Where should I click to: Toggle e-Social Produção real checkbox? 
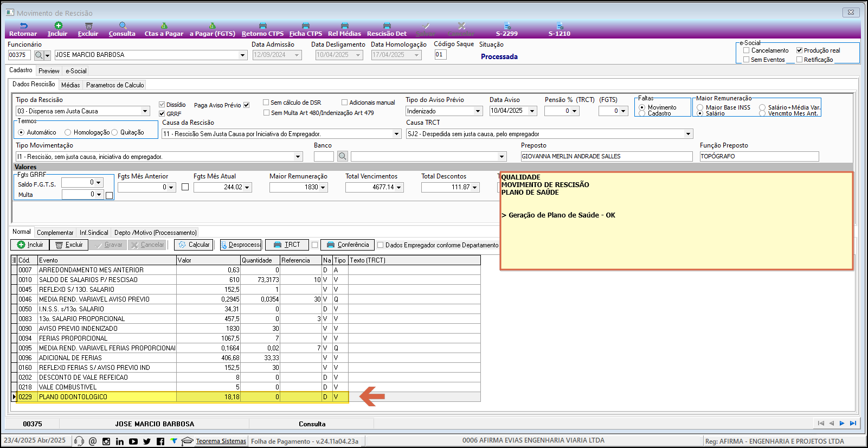coord(799,50)
